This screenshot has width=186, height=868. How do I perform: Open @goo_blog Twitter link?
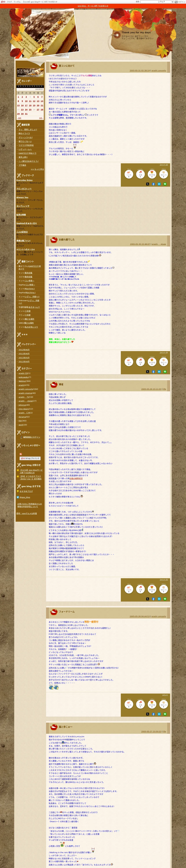25,497
